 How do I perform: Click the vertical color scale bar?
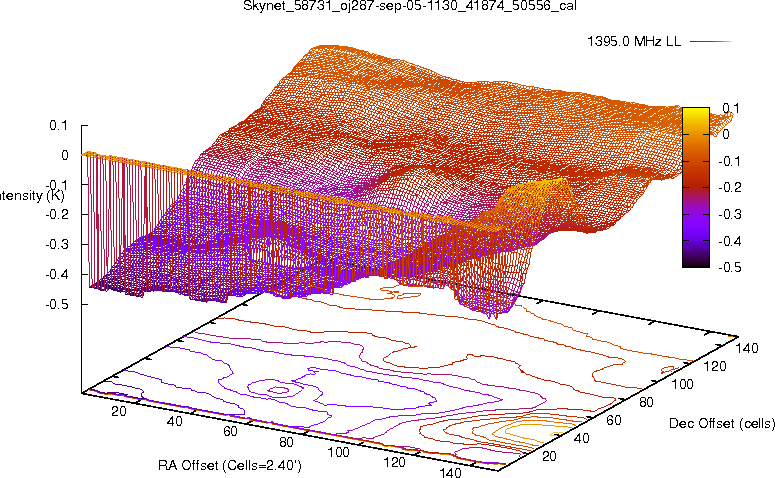tap(696, 187)
